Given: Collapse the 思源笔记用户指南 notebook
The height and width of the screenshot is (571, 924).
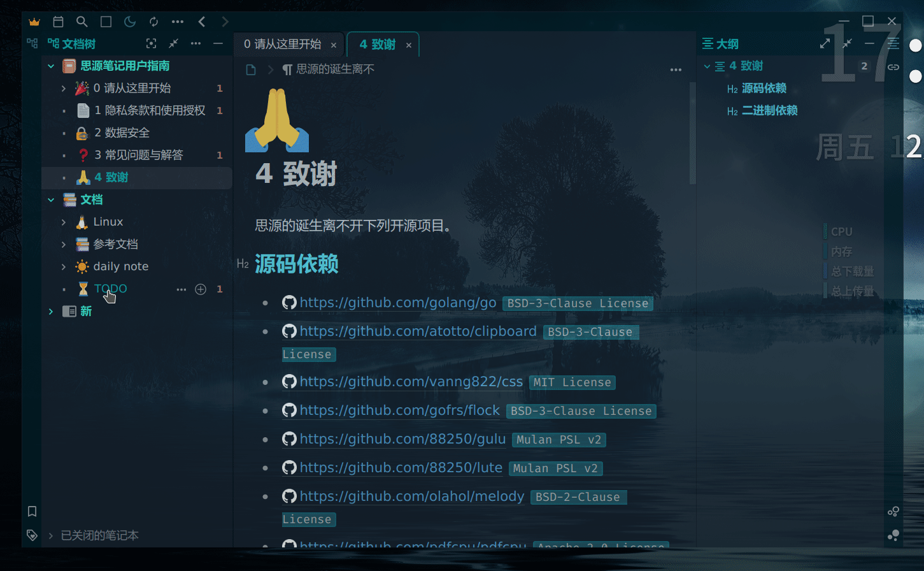Looking at the screenshot, I should point(51,66).
